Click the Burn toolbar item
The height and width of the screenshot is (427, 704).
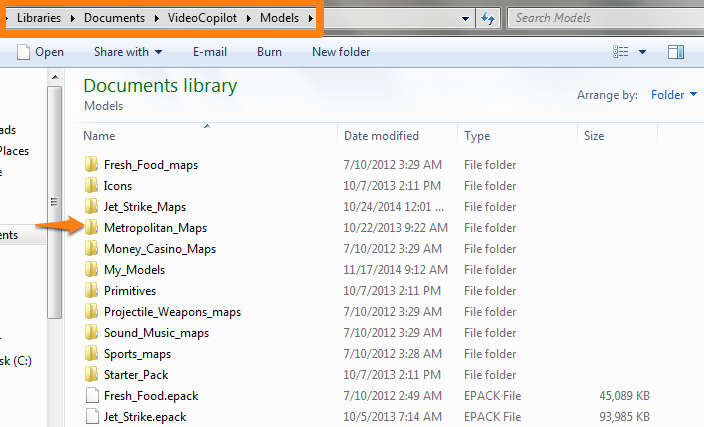click(269, 52)
